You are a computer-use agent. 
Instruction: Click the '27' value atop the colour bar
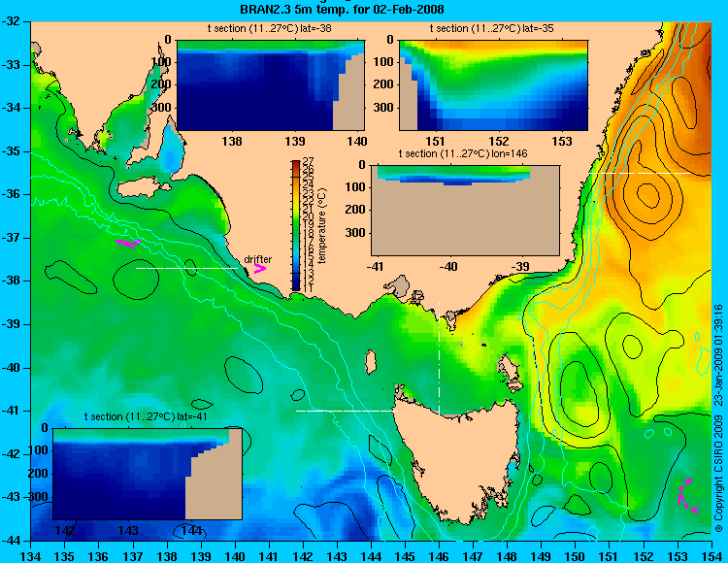(x=309, y=161)
